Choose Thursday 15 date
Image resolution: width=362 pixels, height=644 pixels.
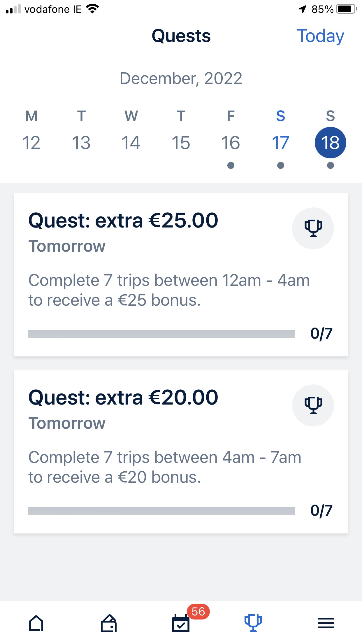[x=181, y=143]
